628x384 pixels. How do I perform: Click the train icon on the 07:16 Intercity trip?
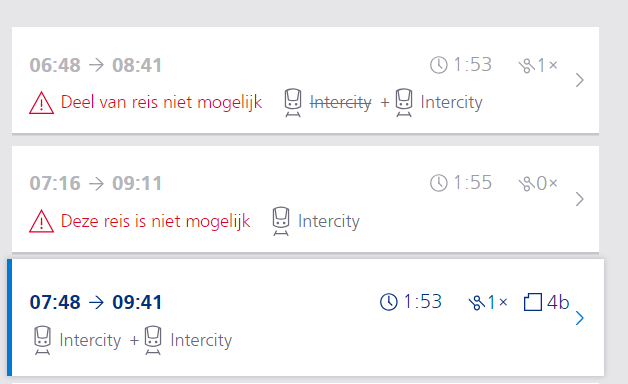click(x=281, y=221)
